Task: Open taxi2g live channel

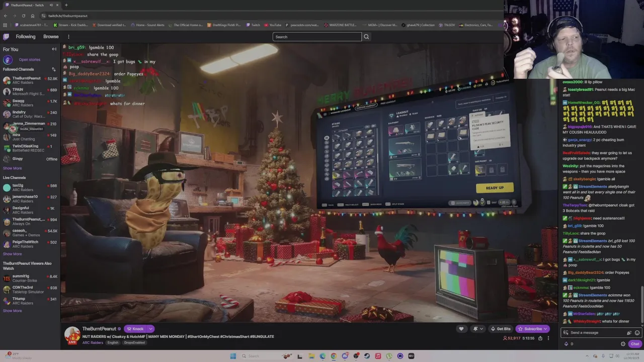Action: point(30,188)
